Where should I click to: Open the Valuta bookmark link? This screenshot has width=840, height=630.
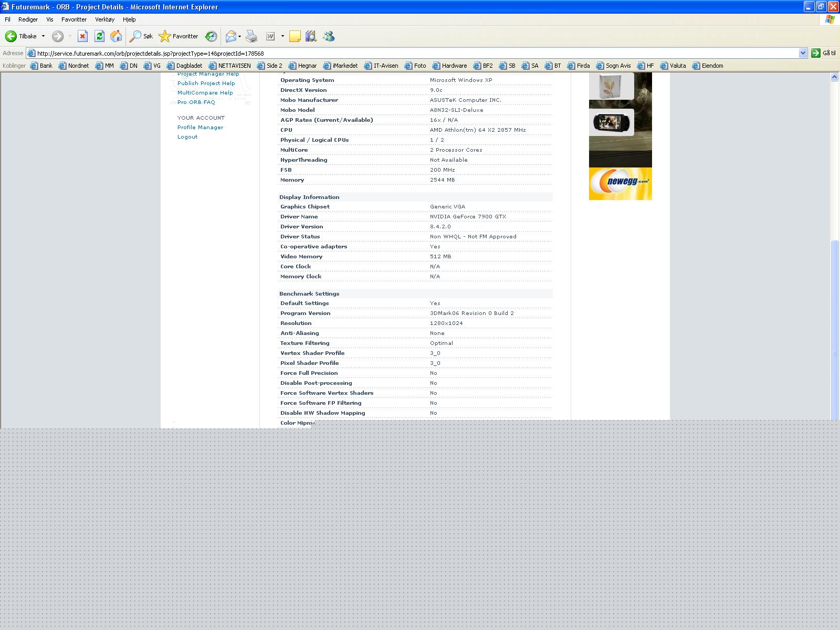[673, 66]
